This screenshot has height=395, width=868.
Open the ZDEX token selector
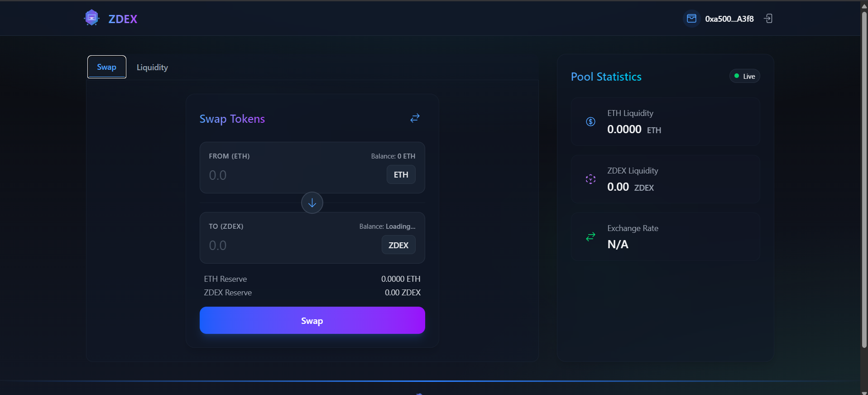tap(398, 245)
